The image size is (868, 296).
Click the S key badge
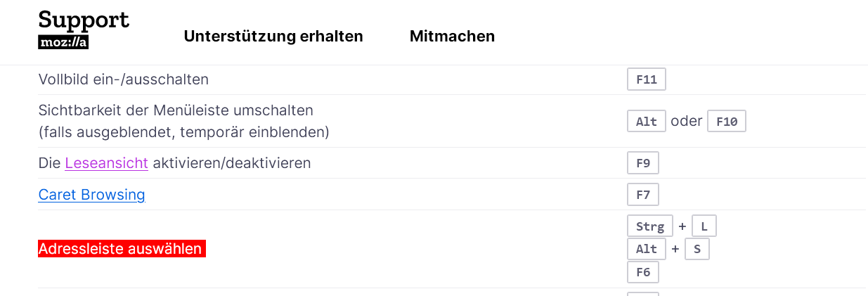pos(697,249)
